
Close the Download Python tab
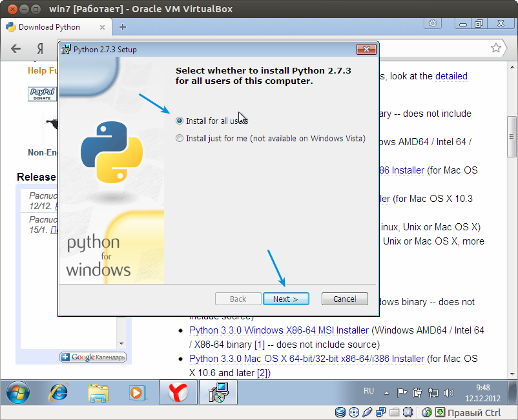coord(103,27)
